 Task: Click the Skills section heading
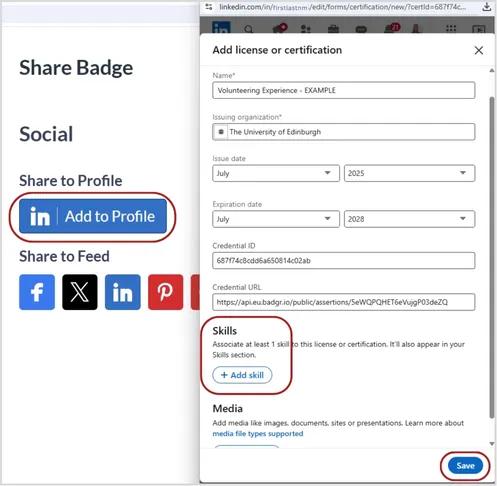[225, 331]
